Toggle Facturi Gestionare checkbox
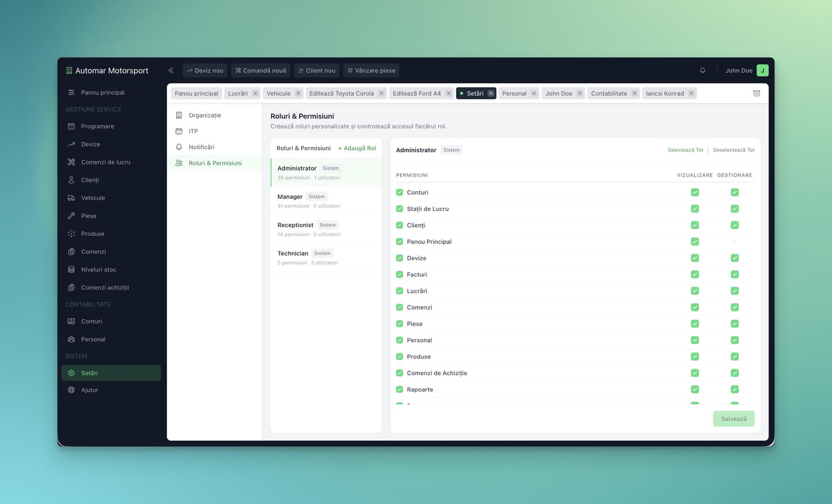832x504 pixels. pos(735,274)
